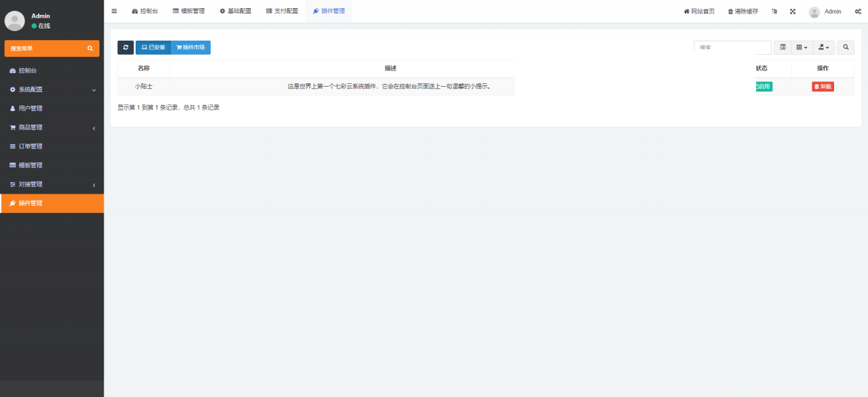
Task: Click inside the table search input field
Action: (732, 47)
